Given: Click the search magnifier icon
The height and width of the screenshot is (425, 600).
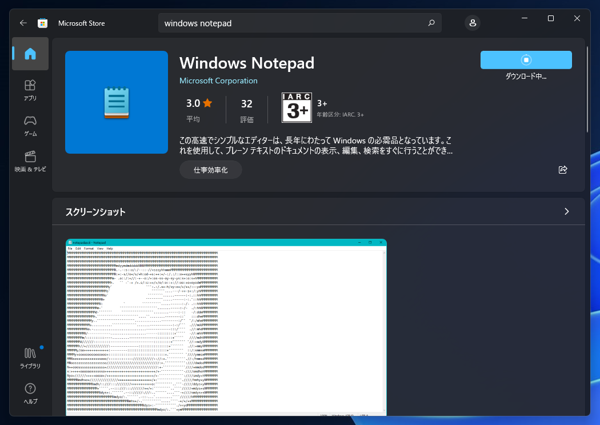Looking at the screenshot, I should tap(431, 23).
